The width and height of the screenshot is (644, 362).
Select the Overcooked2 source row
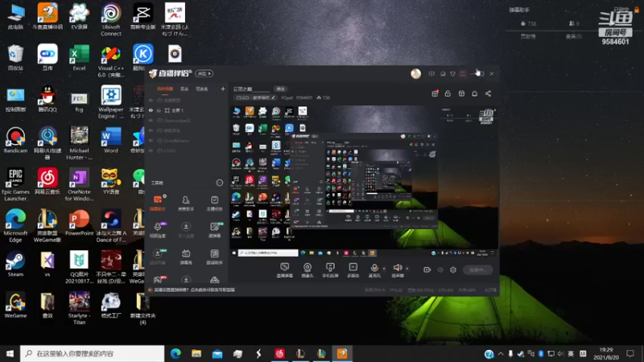tap(187, 121)
